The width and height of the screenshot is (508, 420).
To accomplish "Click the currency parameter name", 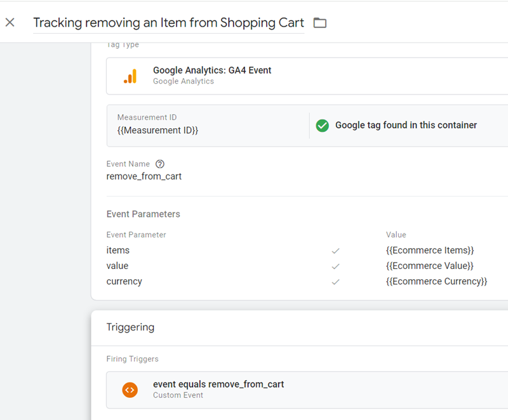I will click(x=124, y=281).
